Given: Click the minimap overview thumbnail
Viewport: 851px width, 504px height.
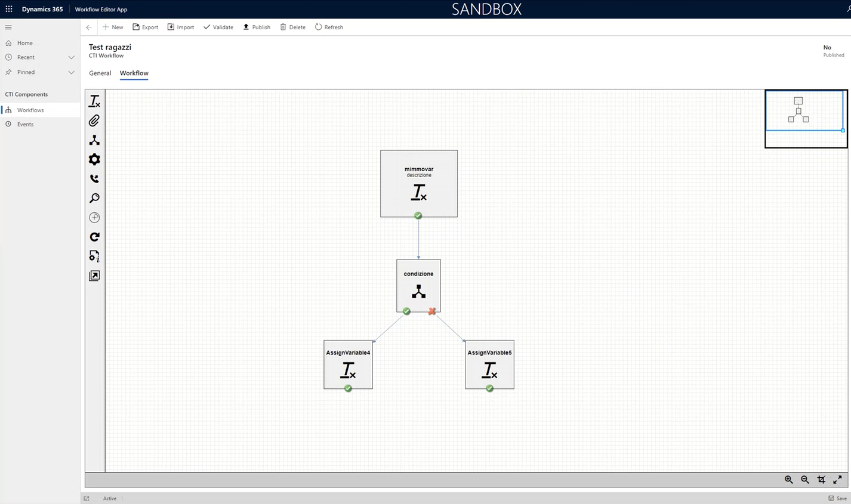Looking at the screenshot, I should click(x=806, y=119).
